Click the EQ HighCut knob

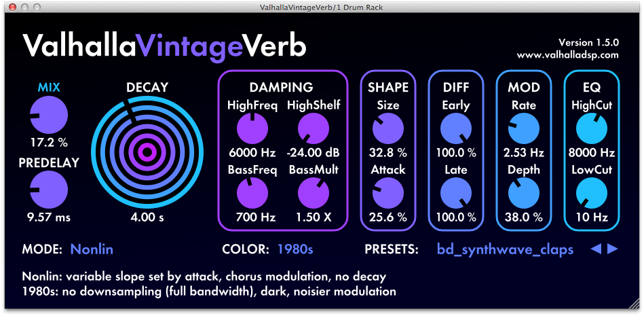pos(592,129)
